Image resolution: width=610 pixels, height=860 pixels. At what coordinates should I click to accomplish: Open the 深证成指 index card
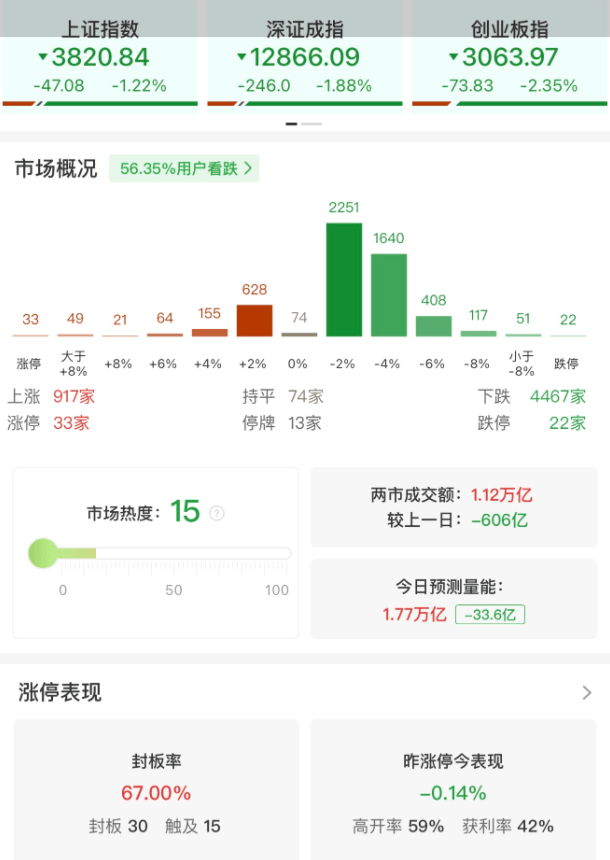[x=305, y=60]
